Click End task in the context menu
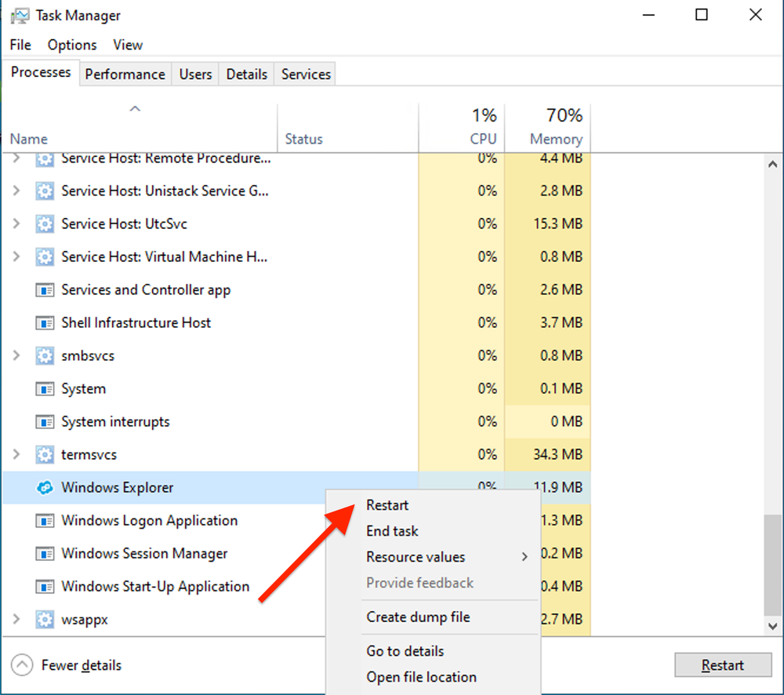 [392, 531]
